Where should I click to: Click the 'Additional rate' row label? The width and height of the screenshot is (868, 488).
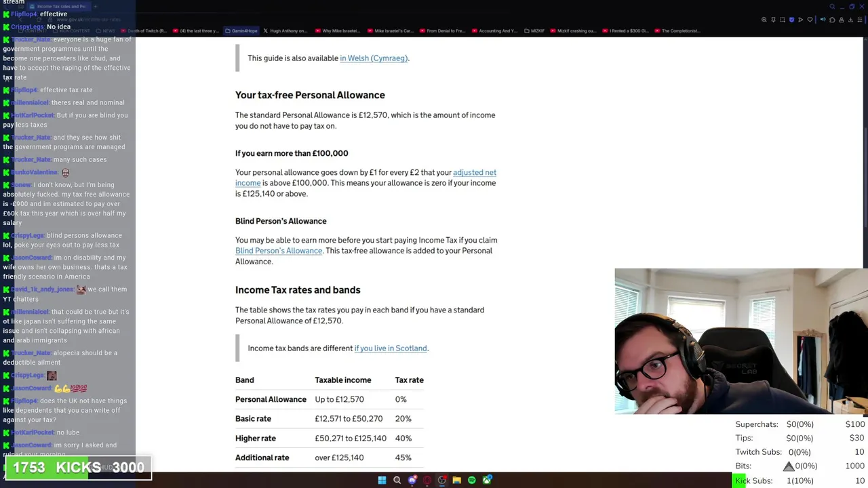pos(262,457)
